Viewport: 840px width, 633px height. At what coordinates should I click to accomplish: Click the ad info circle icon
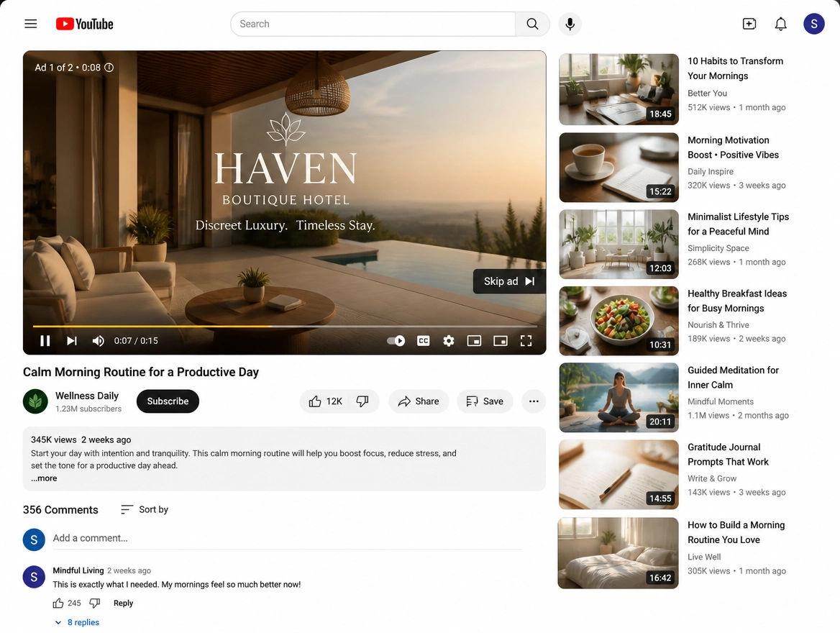109,68
